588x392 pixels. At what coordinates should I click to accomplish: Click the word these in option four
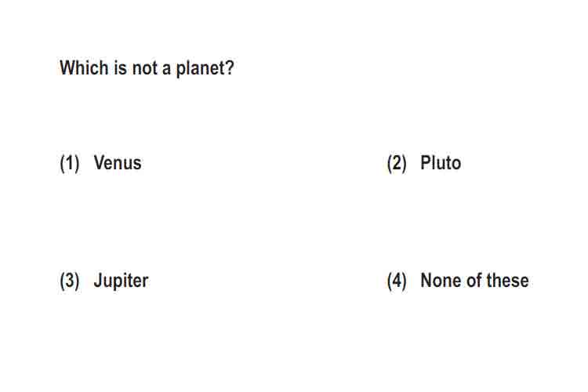pos(507,280)
